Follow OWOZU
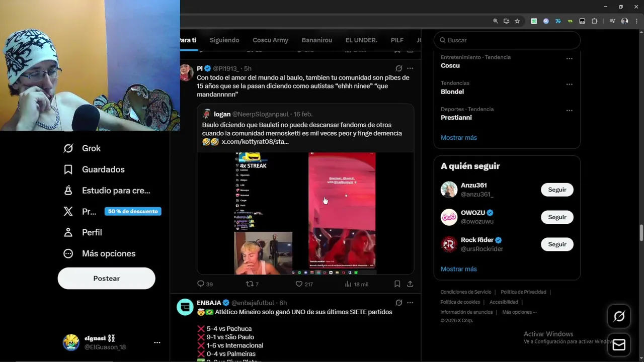Image resolution: width=644 pixels, height=362 pixels. point(557,217)
